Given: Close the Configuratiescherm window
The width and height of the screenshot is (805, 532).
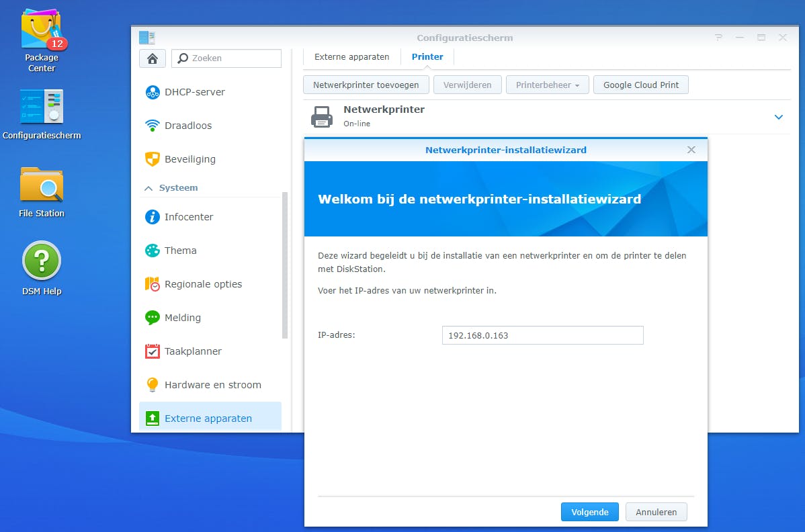Looking at the screenshot, I should click(782, 38).
